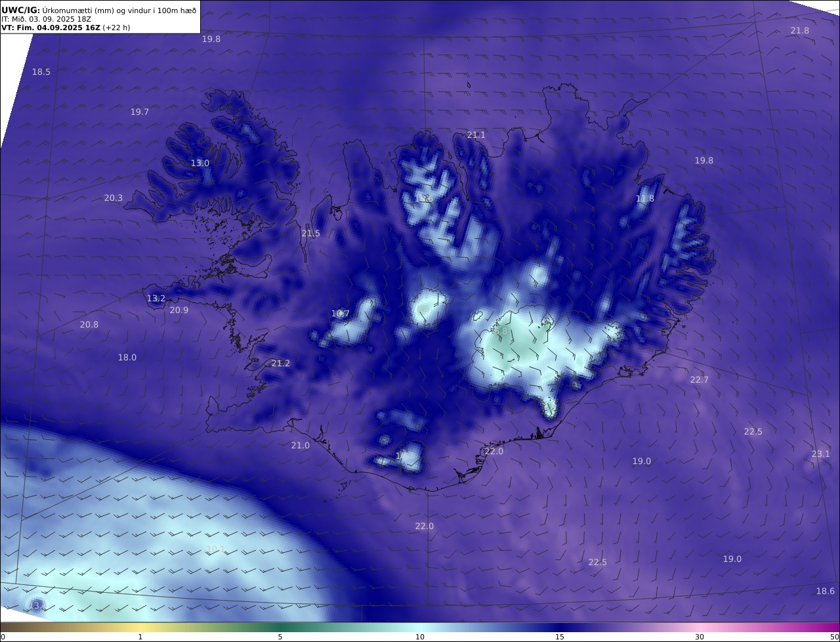The image size is (840, 642).
Task: Click the 21.8 value label
Action: tap(799, 31)
